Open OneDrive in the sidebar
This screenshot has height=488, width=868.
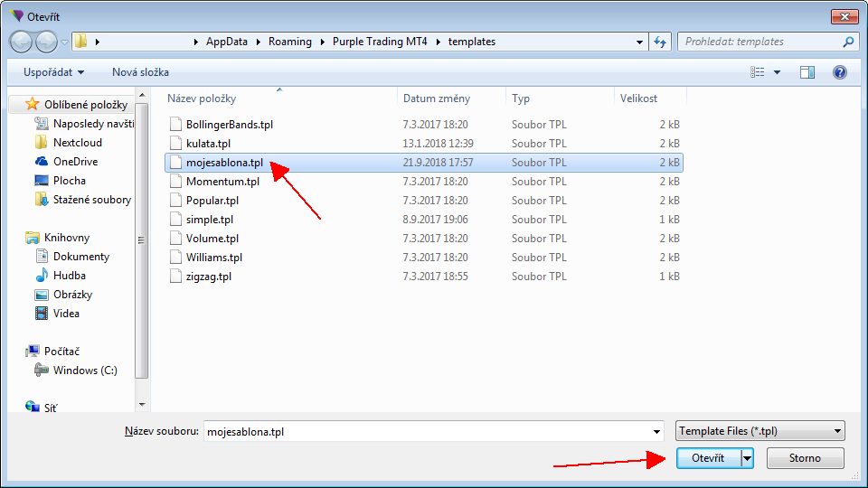pyautogui.click(x=75, y=162)
